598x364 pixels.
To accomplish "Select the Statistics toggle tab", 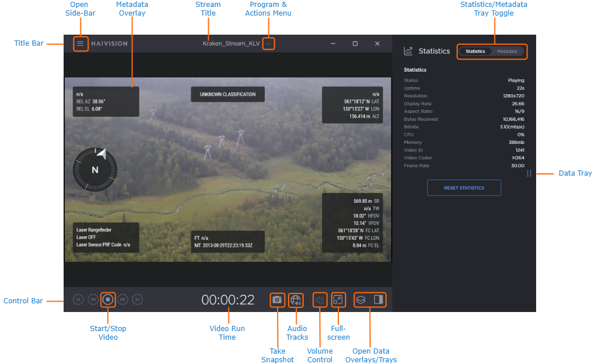I will point(475,51).
